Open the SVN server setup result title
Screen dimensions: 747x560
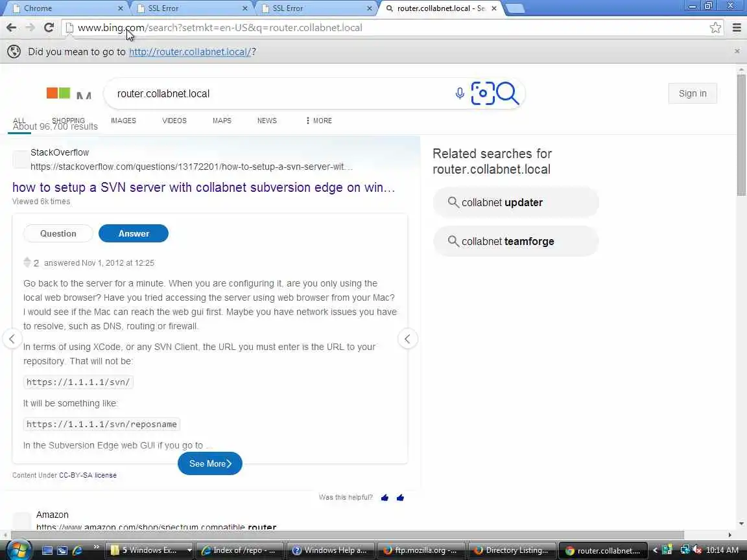click(204, 187)
